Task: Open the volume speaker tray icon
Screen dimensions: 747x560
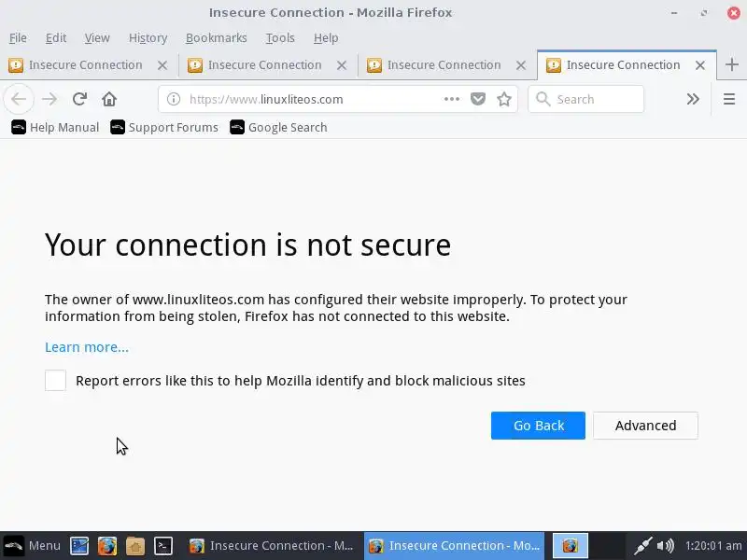Action: coord(665,546)
